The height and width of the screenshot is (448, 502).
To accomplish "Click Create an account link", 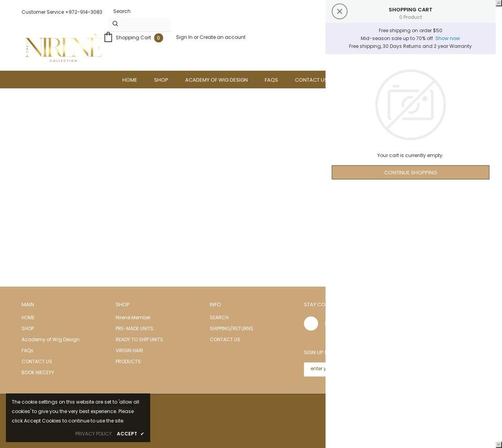I will [223, 37].
